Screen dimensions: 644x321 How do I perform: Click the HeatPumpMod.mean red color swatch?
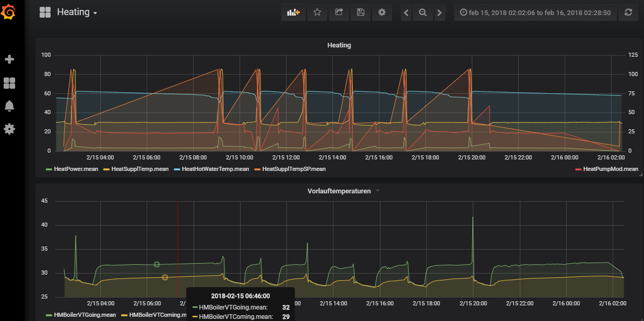[x=578, y=169]
